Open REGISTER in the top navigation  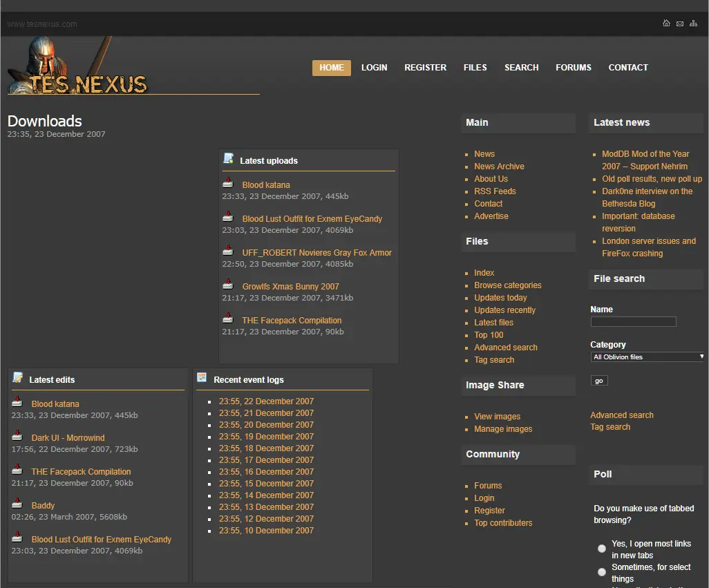coord(426,68)
